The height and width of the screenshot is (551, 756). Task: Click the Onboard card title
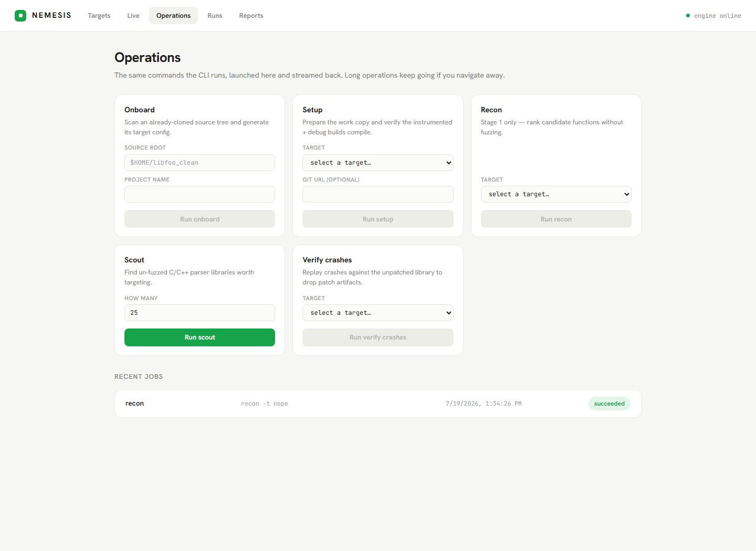(140, 110)
